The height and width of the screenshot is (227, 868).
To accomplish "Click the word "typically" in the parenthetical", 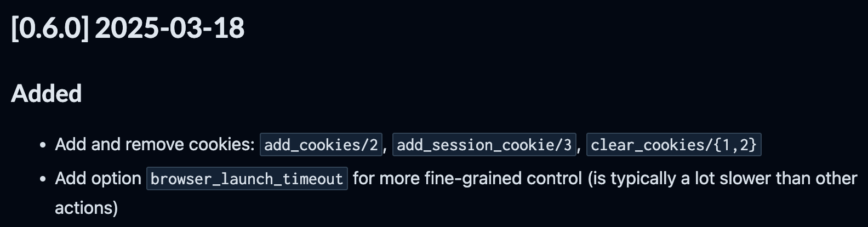I will (x=643, y=178).
